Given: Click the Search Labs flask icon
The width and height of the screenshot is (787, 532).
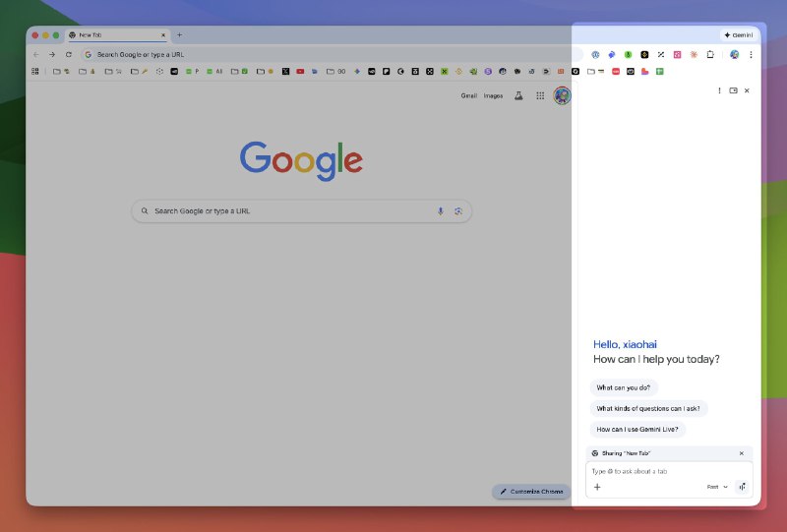Looking at the screenshot, I should (x=518, y=95).
